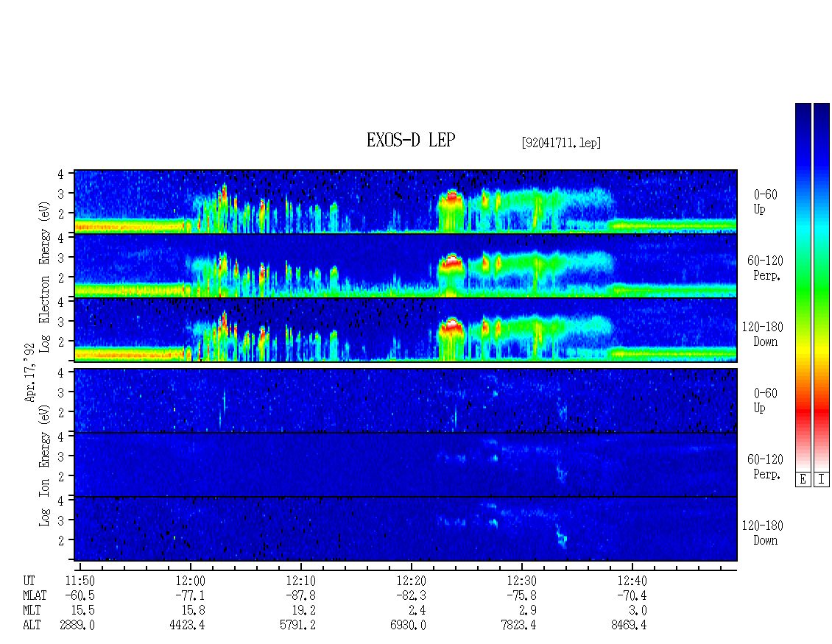
Task: Select the MLAT value -82.3
Action: click(x=411, y=595)
